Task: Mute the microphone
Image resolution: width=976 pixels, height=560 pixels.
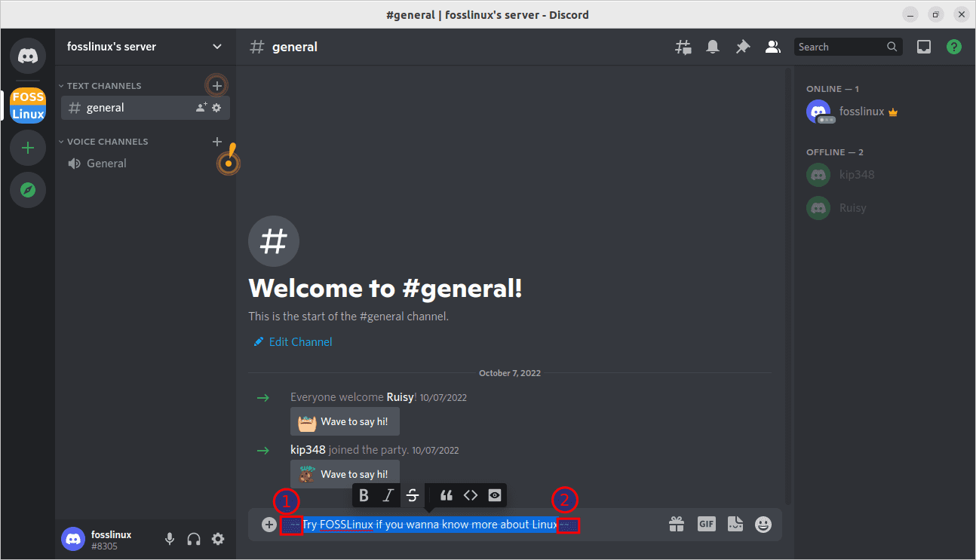Action: click(170, 539)
